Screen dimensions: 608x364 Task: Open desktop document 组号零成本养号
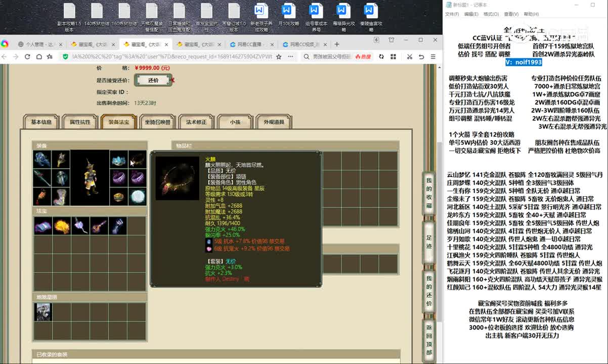point(316,17)
